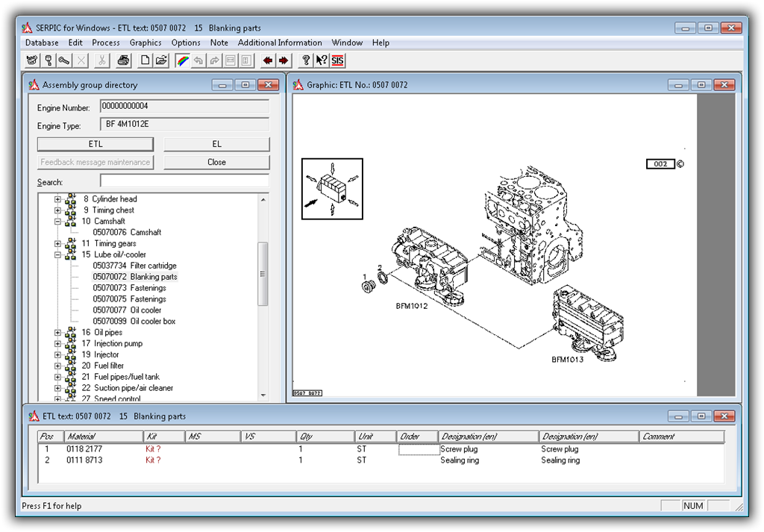Click Feedback message maintenance button
Image resolution: width=764 pixels, height=532 pixels.
click(95, 162)
